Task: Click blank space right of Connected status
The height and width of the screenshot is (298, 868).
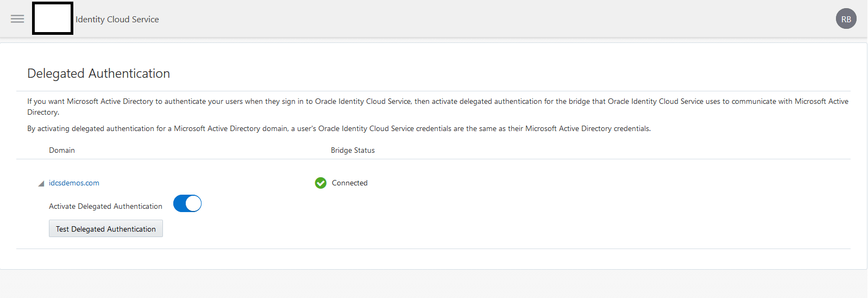Action: [x=543, y=183]
